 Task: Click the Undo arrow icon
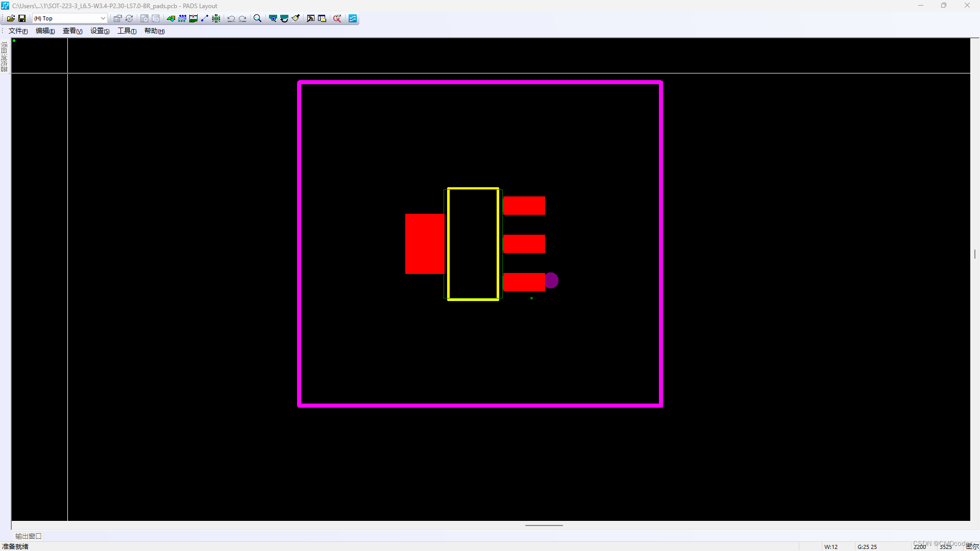[231, 18]
